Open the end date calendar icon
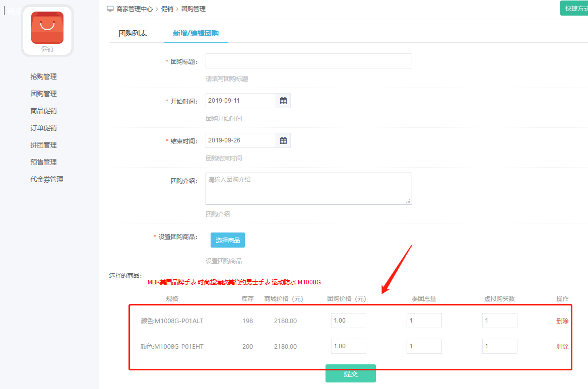588x389 pixels. pos(283,140)
